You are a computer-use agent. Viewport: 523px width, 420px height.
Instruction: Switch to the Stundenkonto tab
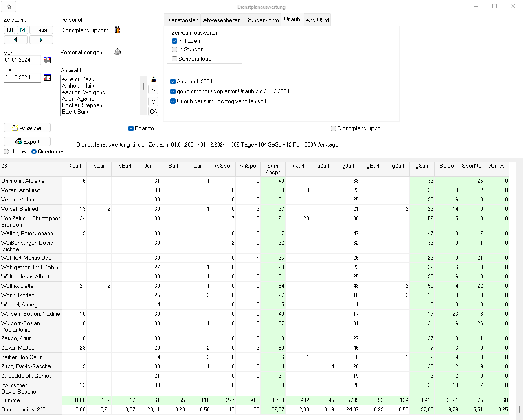tap(262, 20)
